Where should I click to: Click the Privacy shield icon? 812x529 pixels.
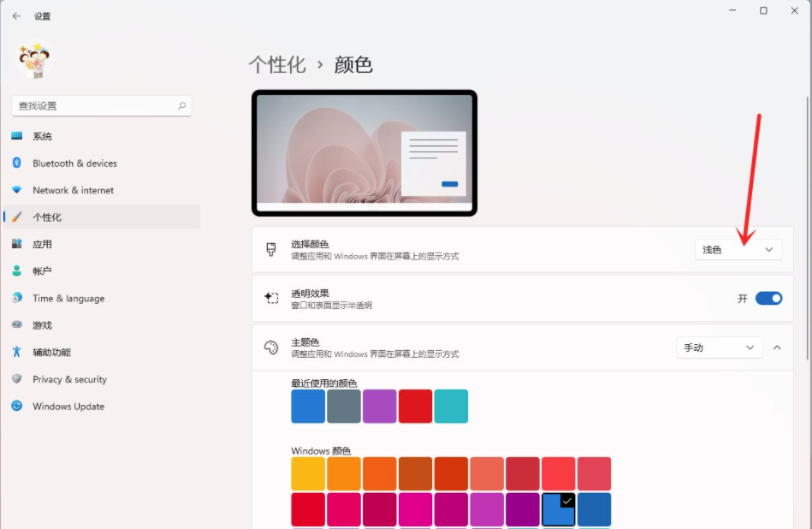(17, 378)
